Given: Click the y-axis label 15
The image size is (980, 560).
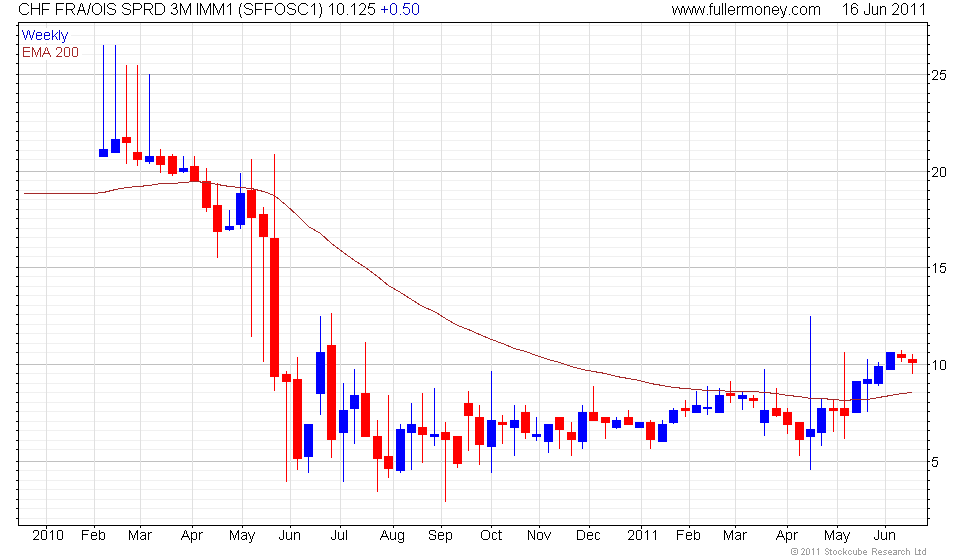Looking at the screenshot, I should tap(939, 268).
